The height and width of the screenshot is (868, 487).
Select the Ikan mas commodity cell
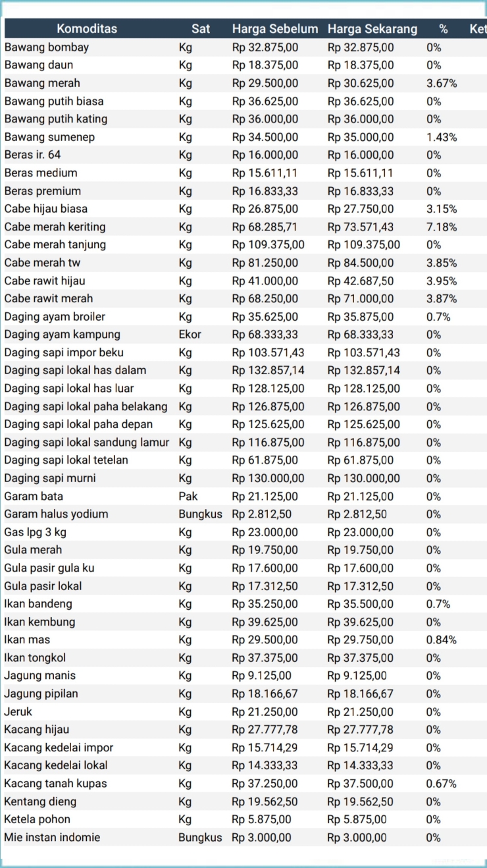[27, 639]
